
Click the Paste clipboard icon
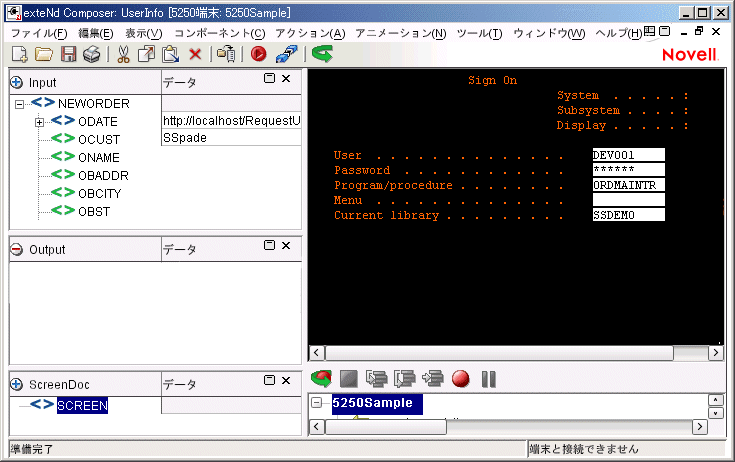171,54
